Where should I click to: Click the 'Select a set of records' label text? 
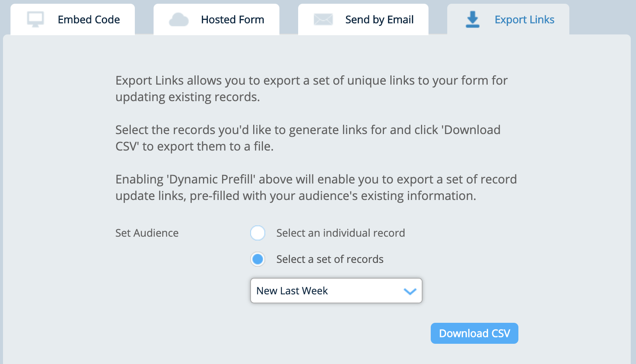(329, 259)
